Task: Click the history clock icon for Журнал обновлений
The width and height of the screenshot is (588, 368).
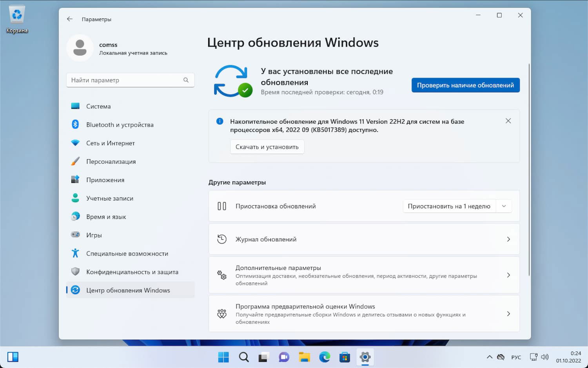Action: (x=222, y=239)
